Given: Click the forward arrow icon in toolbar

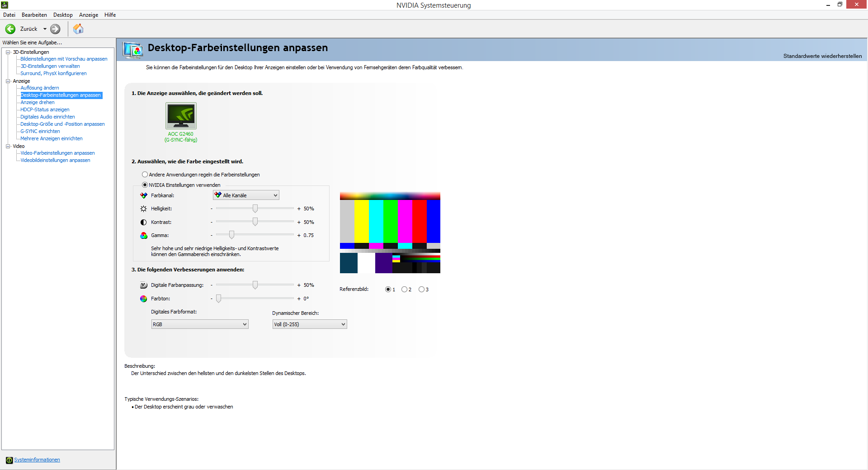Looking at the screenshot, I should tap(55, 29).
